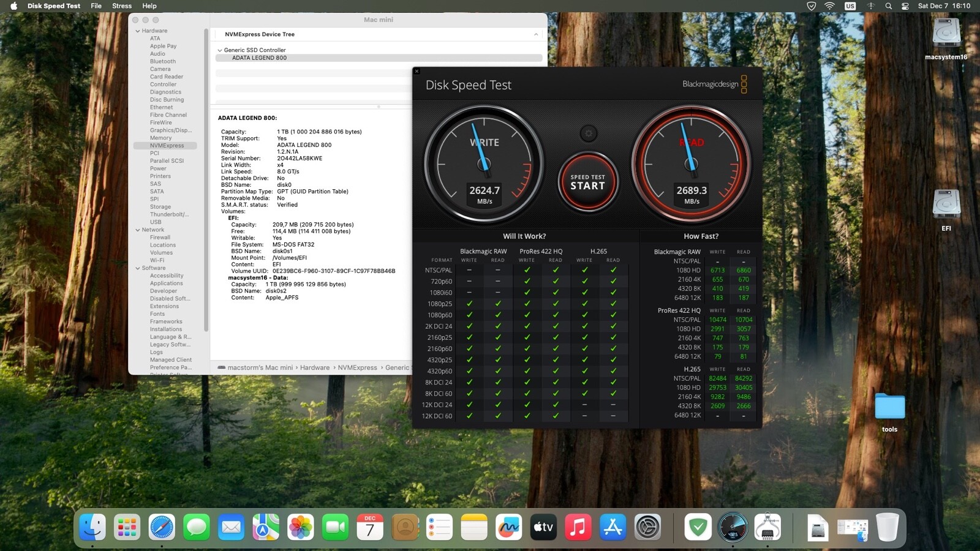Open the gear settings in Disk Speed Test
This screenshot has height=551, width=980.
589,133
